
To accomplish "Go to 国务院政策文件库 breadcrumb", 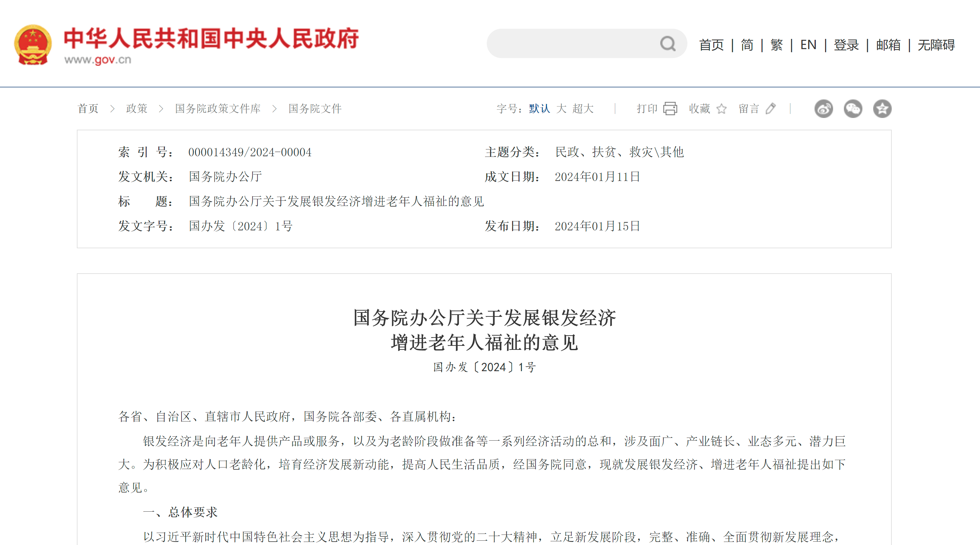I will tap(218, 109).
